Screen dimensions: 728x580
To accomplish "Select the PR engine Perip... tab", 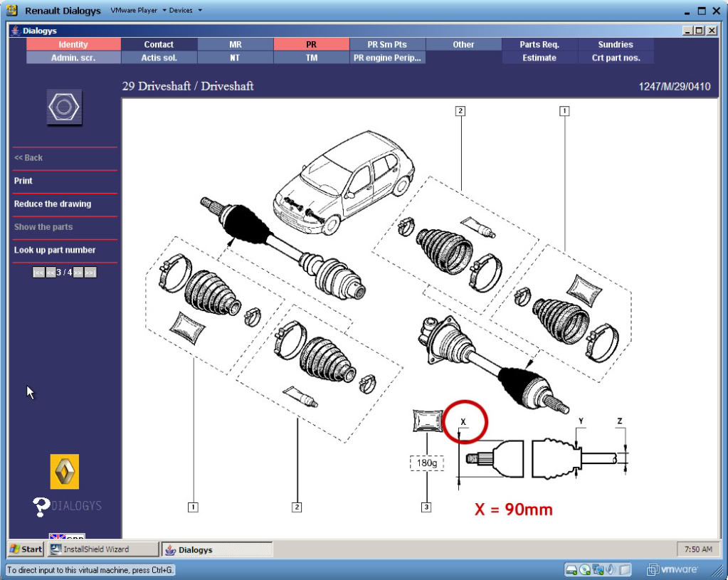I will [387, 58].
